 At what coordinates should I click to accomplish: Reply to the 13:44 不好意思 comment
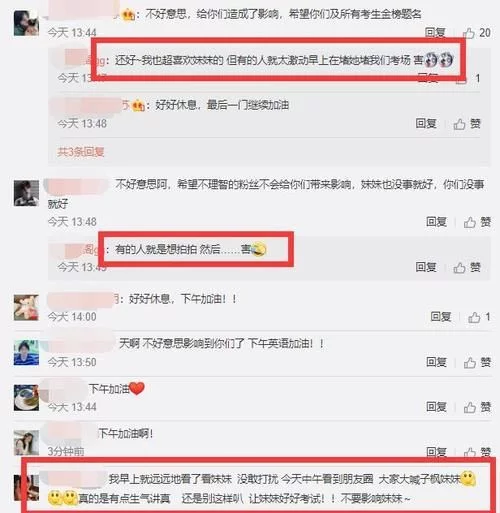tap(435, 32)
